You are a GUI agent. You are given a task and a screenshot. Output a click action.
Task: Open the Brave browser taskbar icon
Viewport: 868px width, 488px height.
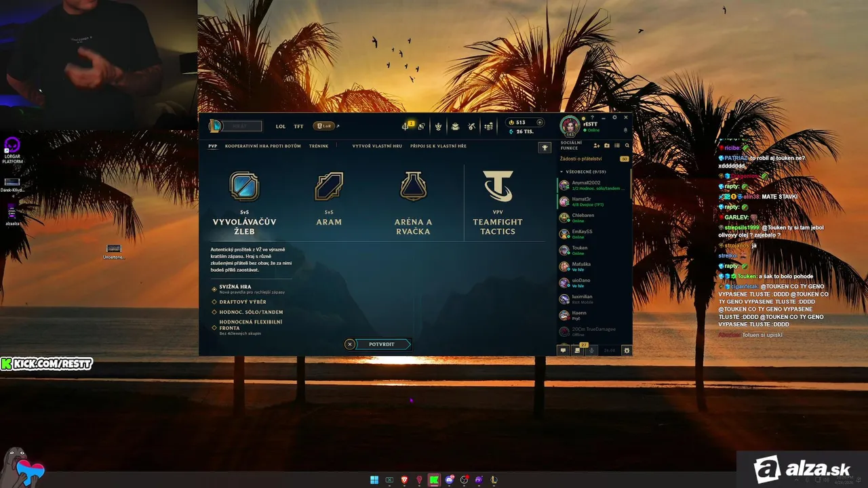pyautogui.click(x=404, y=480)
